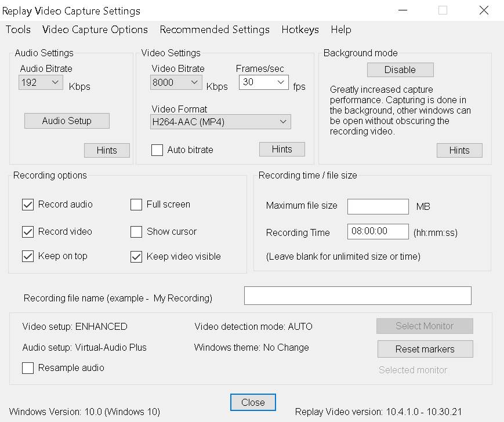Toggle the Keep video visible option
The image size is (504, 422).
click(136, 256)
